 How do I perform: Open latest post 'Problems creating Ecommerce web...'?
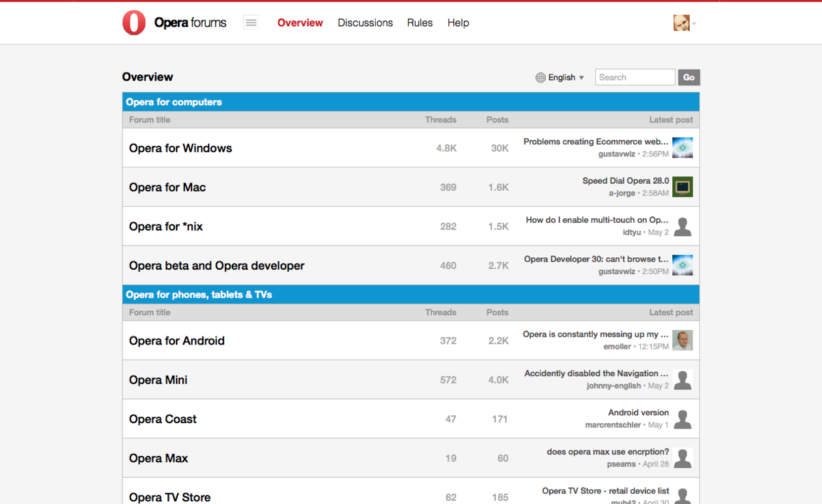[596, 142]
